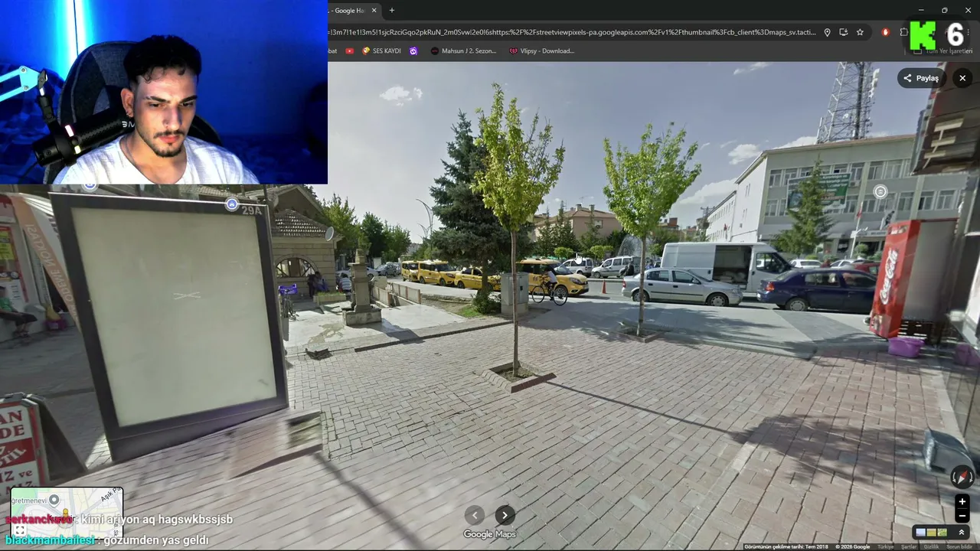This screenshot has width=980, height=551.
Task: Close the Street View with the X button
Action: [x=962, y=78]
